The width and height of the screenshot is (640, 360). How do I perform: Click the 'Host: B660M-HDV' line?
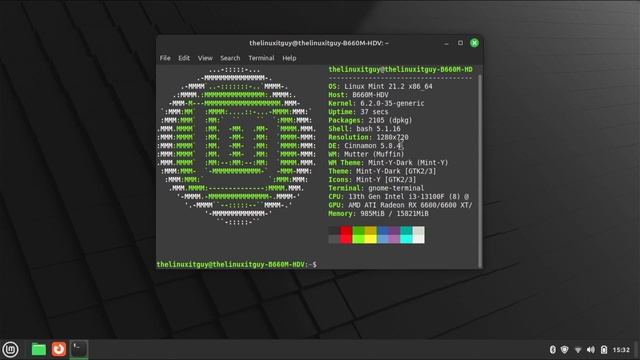(x=358, y=95)
